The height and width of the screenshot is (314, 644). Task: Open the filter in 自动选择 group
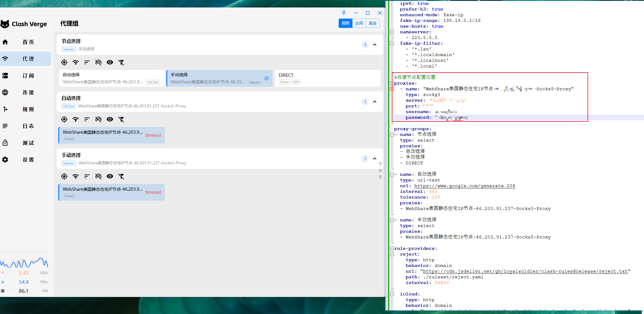coord(121,119)
